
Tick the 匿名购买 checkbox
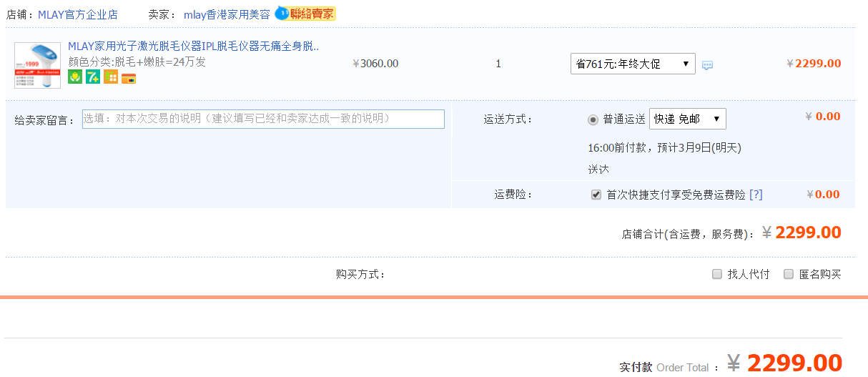pos(789,274)
